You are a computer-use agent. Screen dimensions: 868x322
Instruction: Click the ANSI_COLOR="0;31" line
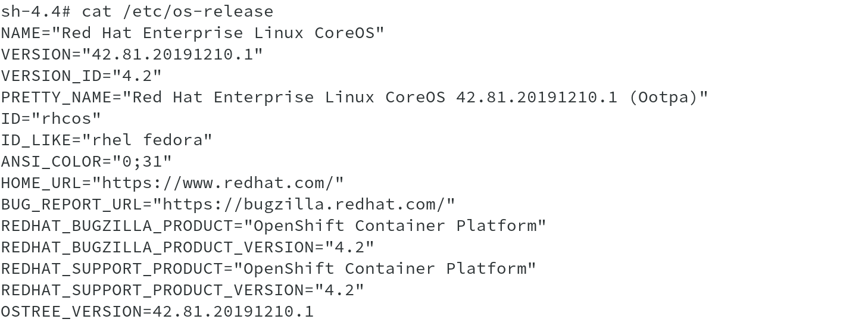pyautogui.click(x=86, y=161)
